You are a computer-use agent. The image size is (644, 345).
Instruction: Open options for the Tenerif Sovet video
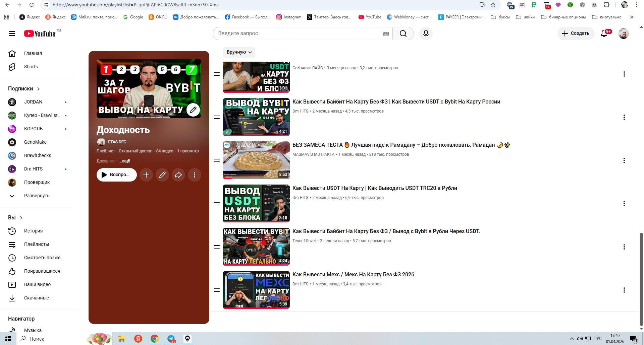(x=624, y=247)
